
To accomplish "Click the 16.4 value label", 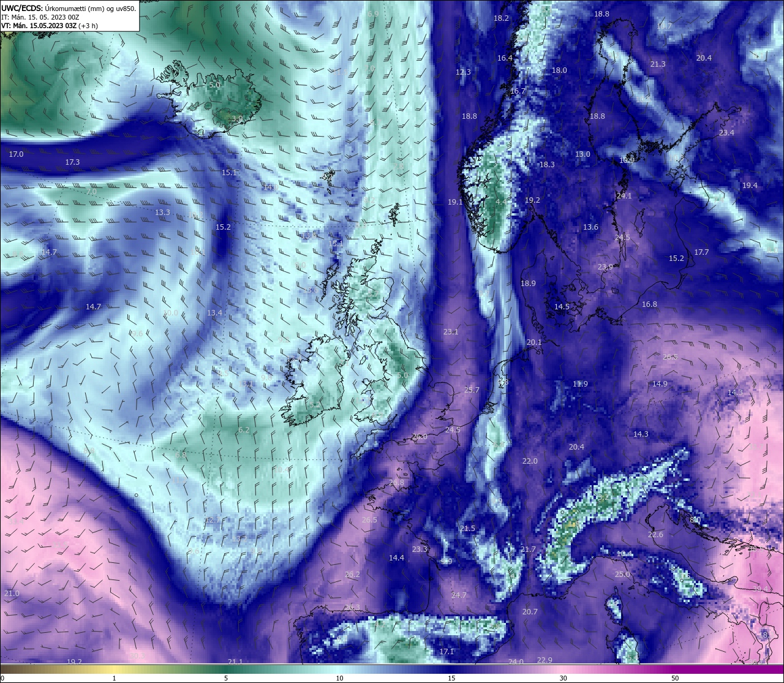I will 505,58.
